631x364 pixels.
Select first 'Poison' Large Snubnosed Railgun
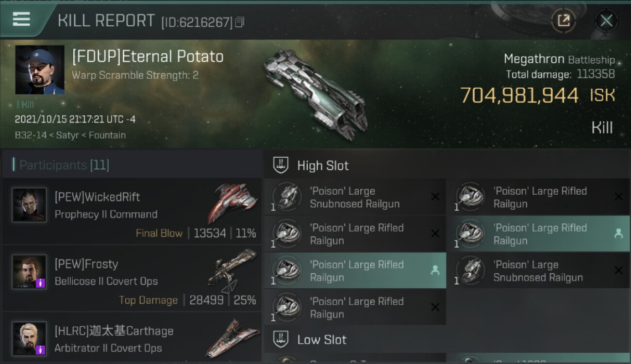point(354,198)
